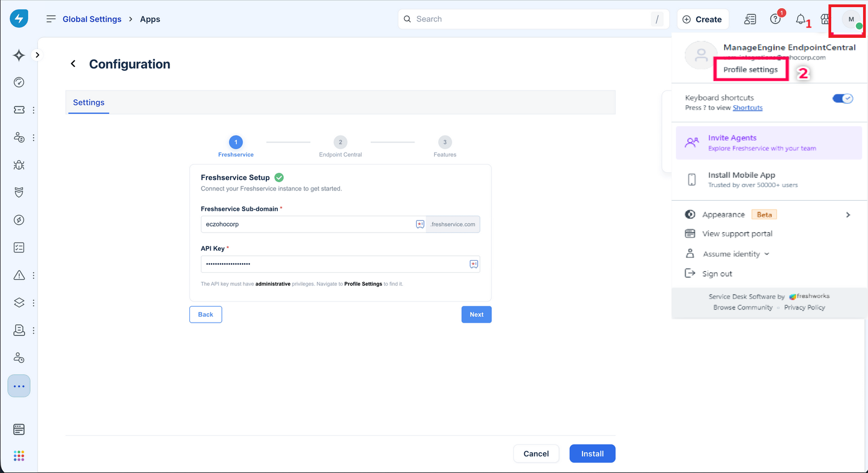The height and width of the screenshot is (473, 868).
Task: Open View support portal
Action: (x=737, y=234)
